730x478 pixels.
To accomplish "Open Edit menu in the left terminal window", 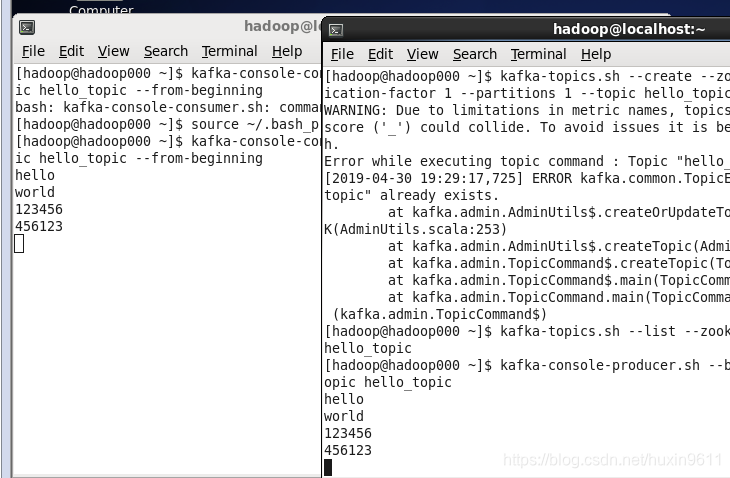I will (71, 51).
